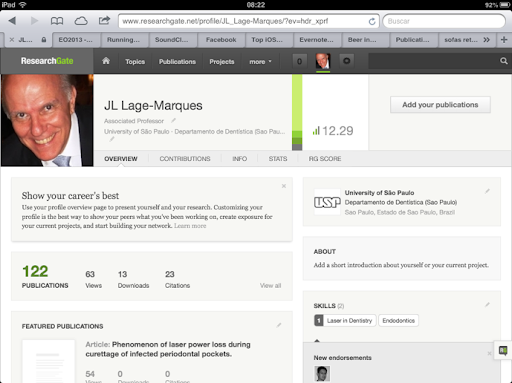This screenshot has width=512, height=383.
Task: Reload the page with refresh icon
Action: pos(372,22)
